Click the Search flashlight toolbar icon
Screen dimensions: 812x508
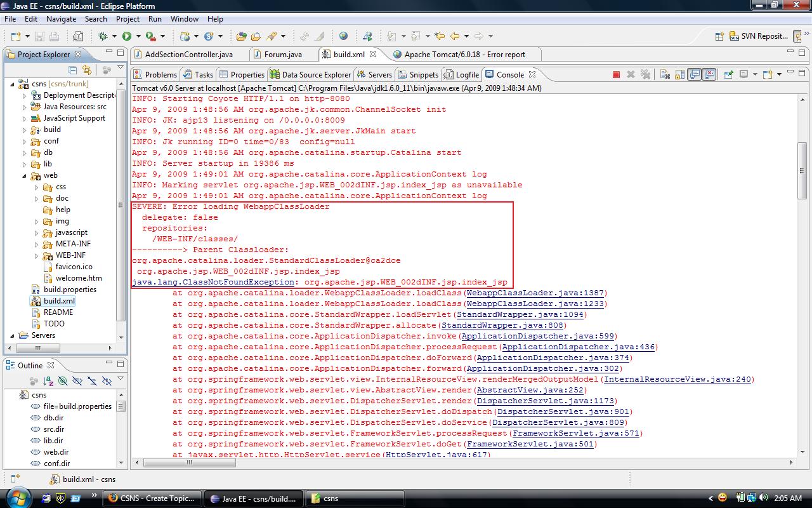pos(272,36)
